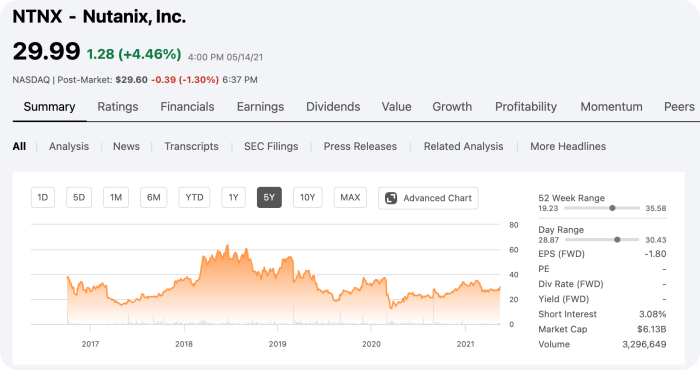Open the Earnings tab
The image size is (700, 370).
(260, 107)
